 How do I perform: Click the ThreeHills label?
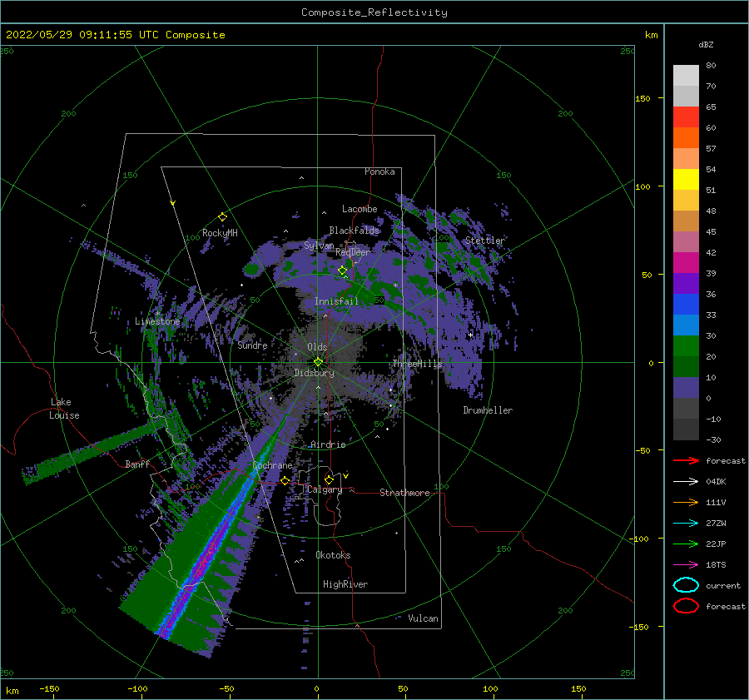click(x=418, y=364)
